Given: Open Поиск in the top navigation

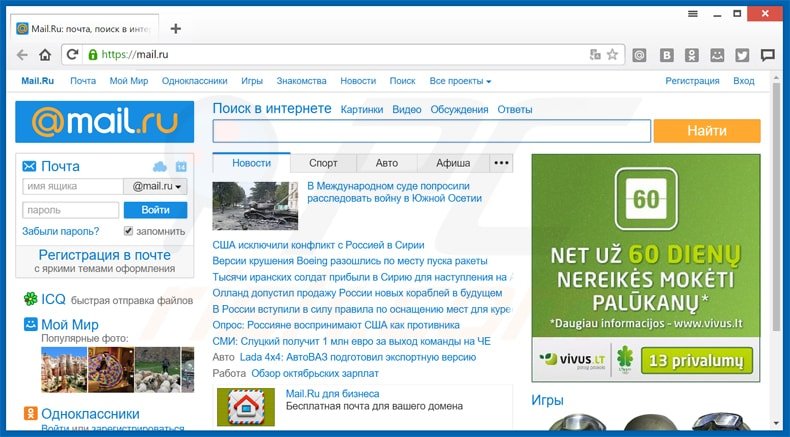Looking at the screenshot, I should (x=403, y=81).
